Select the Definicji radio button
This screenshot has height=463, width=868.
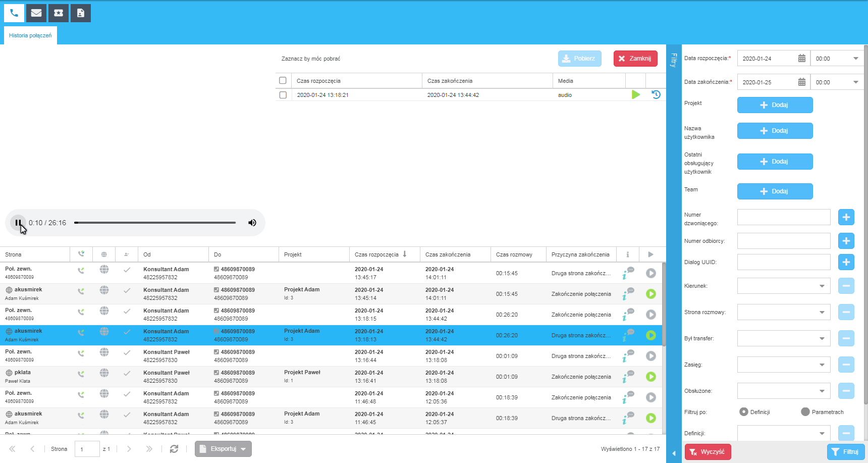(x=744, y=411)
